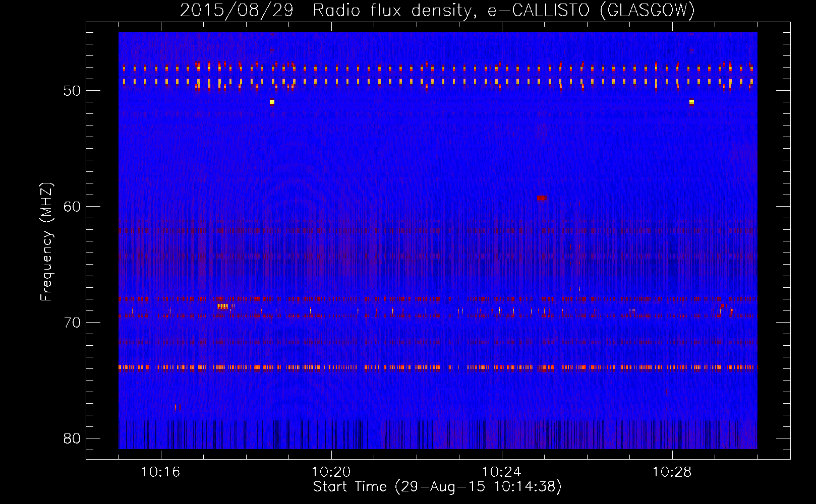The height and width of the screenshot is (504, 816).
Task: Select the 10:20 time tick label
Action: point(331,472)
